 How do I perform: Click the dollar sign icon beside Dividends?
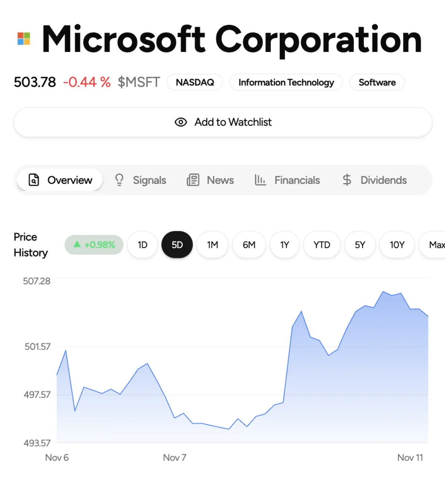point(347,180)
